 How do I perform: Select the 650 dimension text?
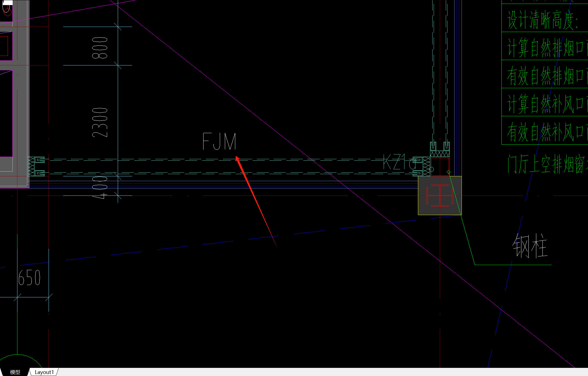(29, 278)
